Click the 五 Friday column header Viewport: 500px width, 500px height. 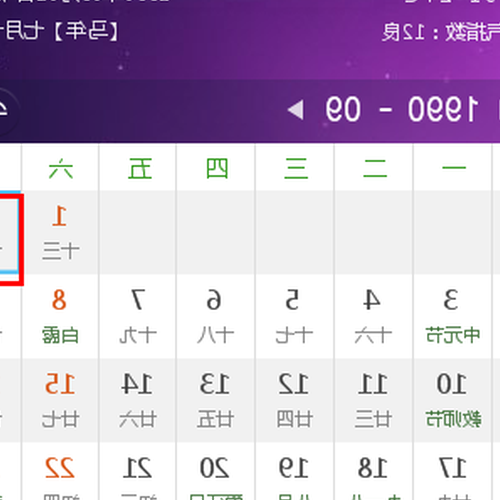coord(140,168)
